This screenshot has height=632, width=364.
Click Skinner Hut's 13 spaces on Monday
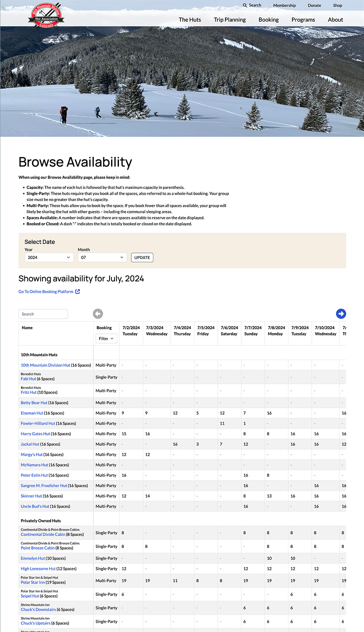click(x=269, y=496)
